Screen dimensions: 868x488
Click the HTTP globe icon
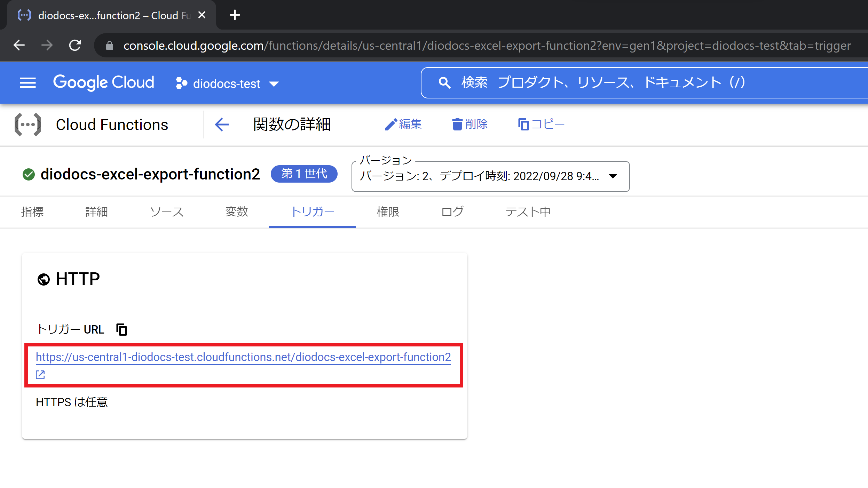pos(44,279)
